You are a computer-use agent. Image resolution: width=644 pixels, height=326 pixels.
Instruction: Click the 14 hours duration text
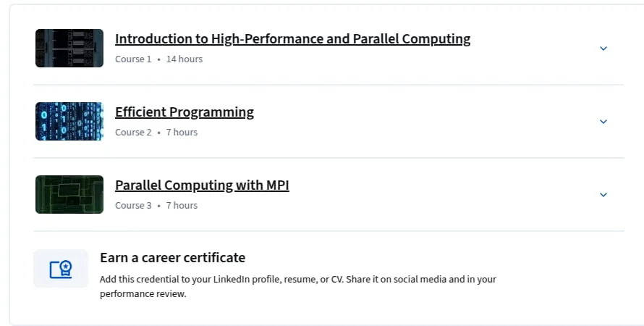tap(185, 59)
